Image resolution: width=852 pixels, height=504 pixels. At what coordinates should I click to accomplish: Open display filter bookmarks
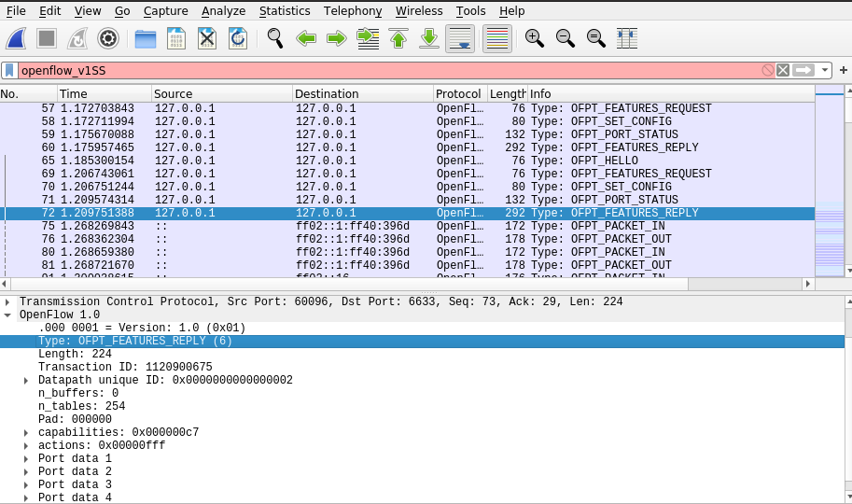coord(9,70)
